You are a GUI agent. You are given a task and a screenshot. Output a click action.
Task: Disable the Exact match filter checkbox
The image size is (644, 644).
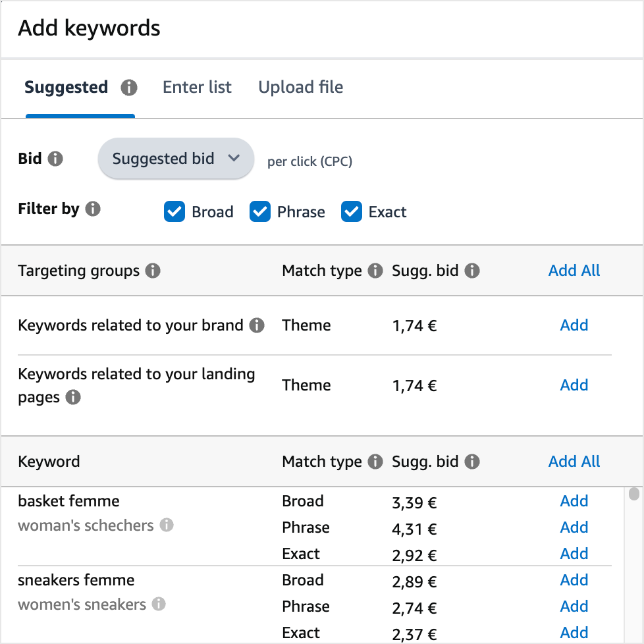(x=352, y=212)
